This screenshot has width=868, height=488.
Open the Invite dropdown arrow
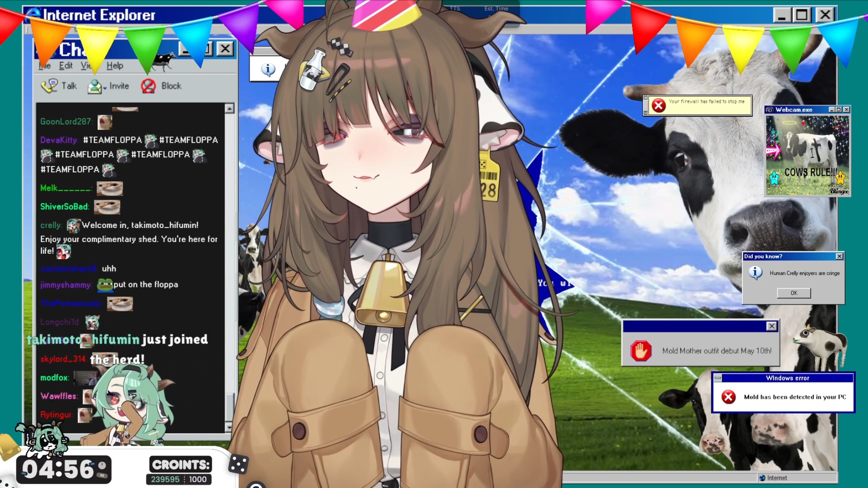[105, 88]
